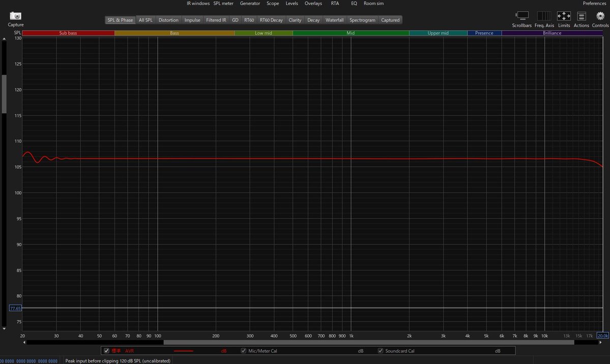Select the Impulse tab

click(x=192, y=20)
